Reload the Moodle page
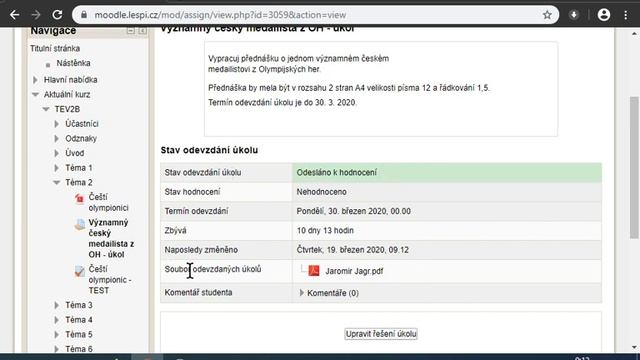640x360 pixels. point(57,15)
